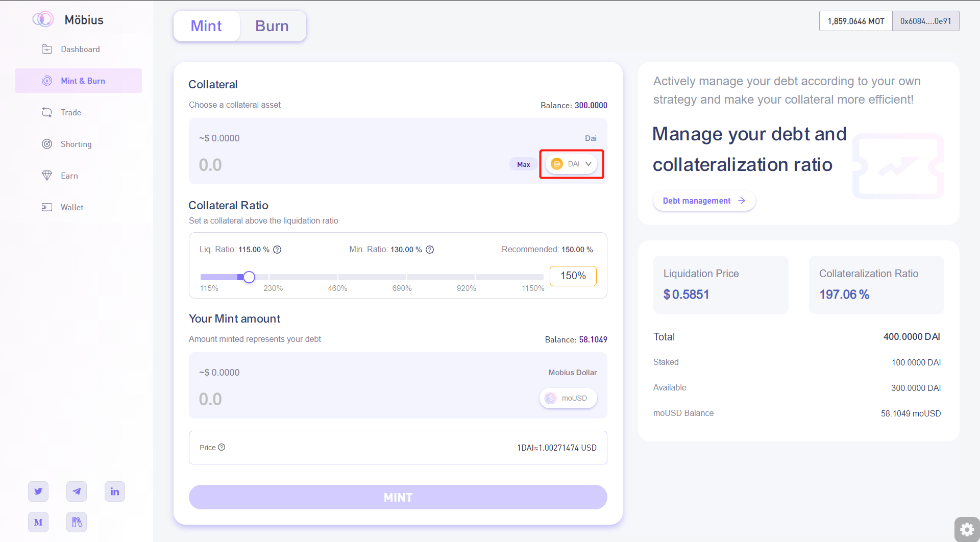Viewport: 980px width, 542px height.
Task: Click the Collateralization Ratio 197.06 % value
Action: click(x=844, y=294)
